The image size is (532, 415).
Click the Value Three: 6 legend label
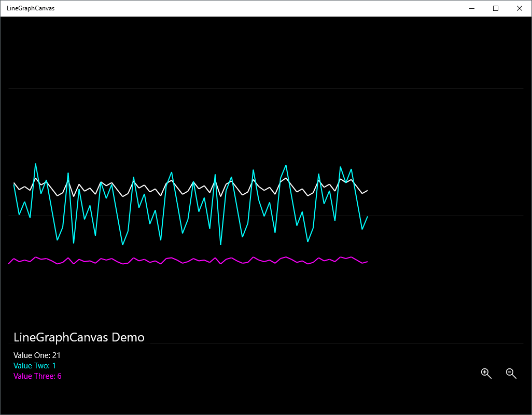click(x=37, y=376)
